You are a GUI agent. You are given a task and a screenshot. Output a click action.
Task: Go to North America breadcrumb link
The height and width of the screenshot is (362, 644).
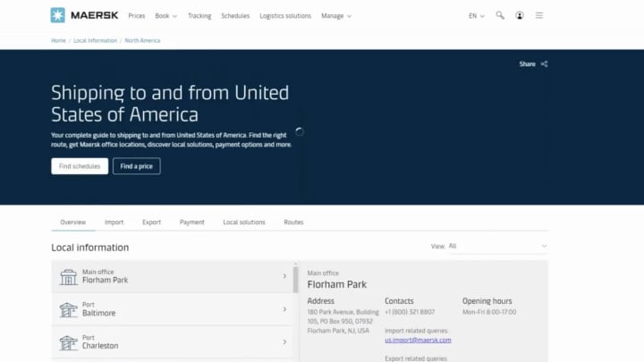[142, 40]
